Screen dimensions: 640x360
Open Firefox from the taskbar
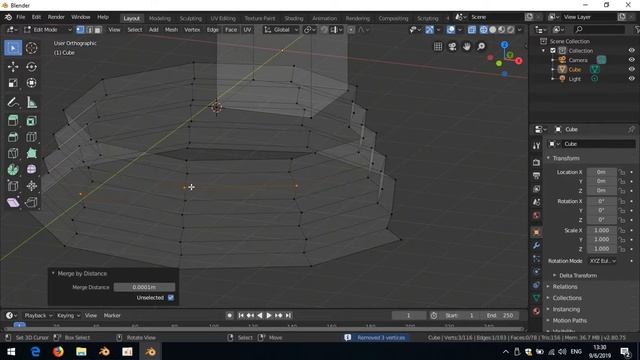58,351
